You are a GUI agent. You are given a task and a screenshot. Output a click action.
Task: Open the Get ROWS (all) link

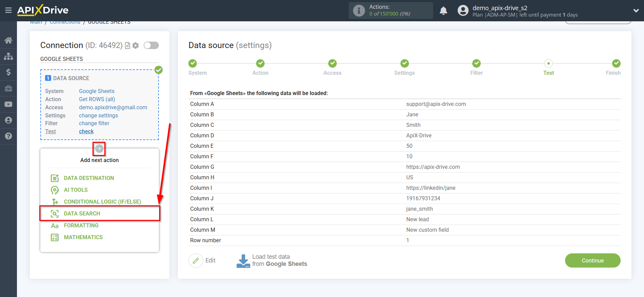97,99
